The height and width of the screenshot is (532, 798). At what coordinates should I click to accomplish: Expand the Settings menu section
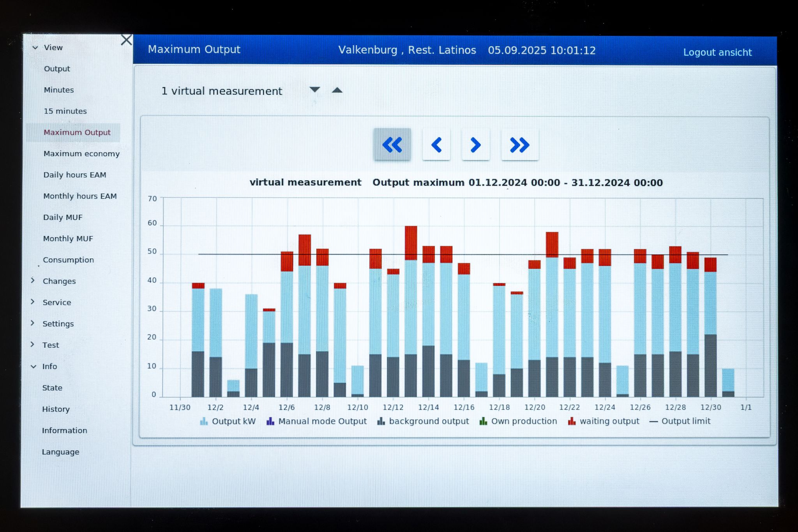pyautogui.click(x=33, y=323)
